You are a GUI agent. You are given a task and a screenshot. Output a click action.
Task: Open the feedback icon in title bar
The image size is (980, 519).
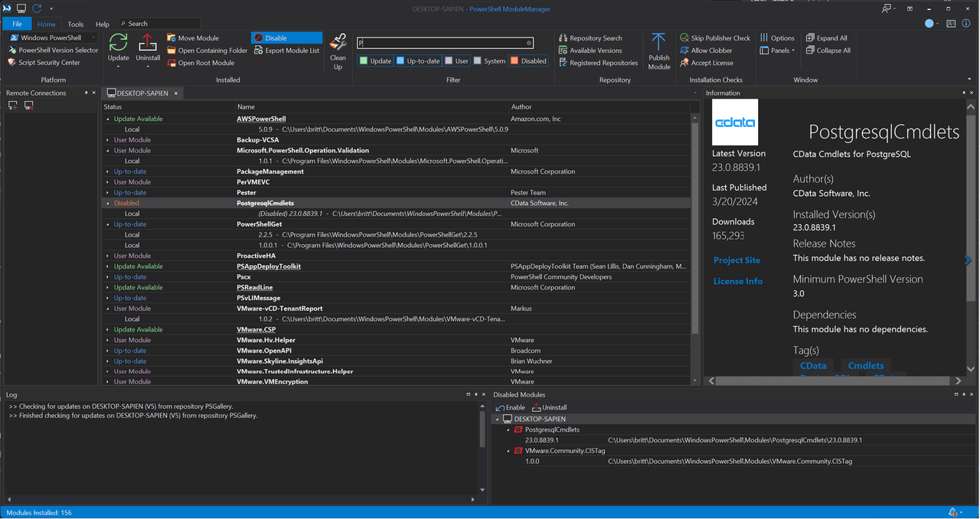[887, 8]
